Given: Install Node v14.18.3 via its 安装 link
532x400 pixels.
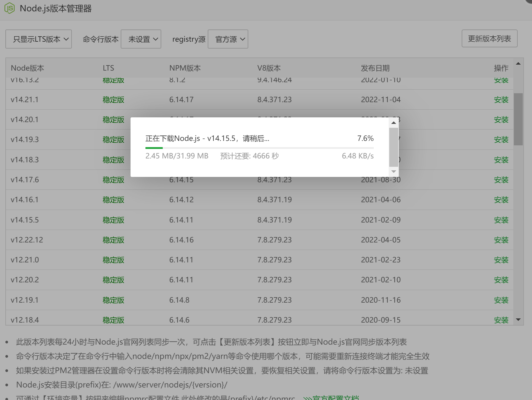Looking at the screenshot, I should [501, 160].
